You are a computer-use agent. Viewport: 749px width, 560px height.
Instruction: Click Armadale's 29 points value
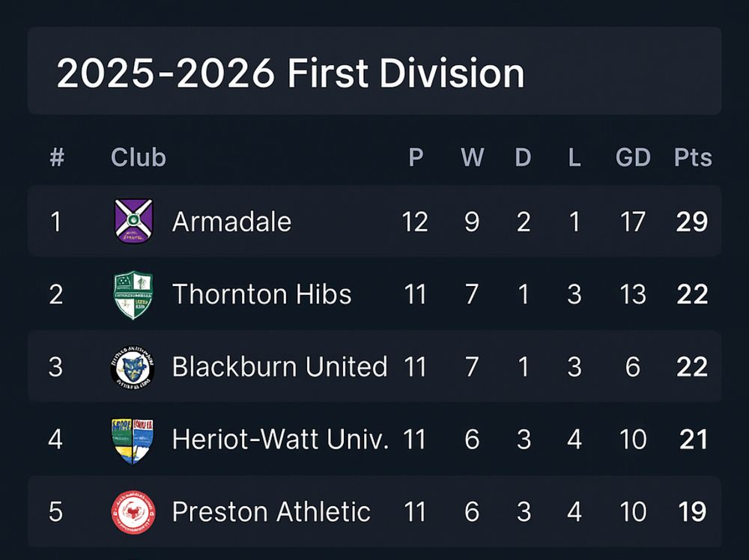[x=691, y=222]
